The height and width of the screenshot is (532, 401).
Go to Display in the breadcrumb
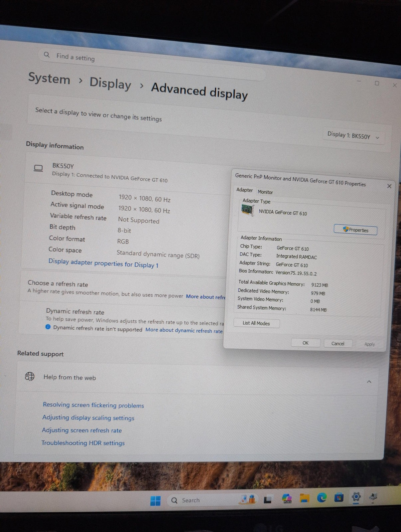110,83
